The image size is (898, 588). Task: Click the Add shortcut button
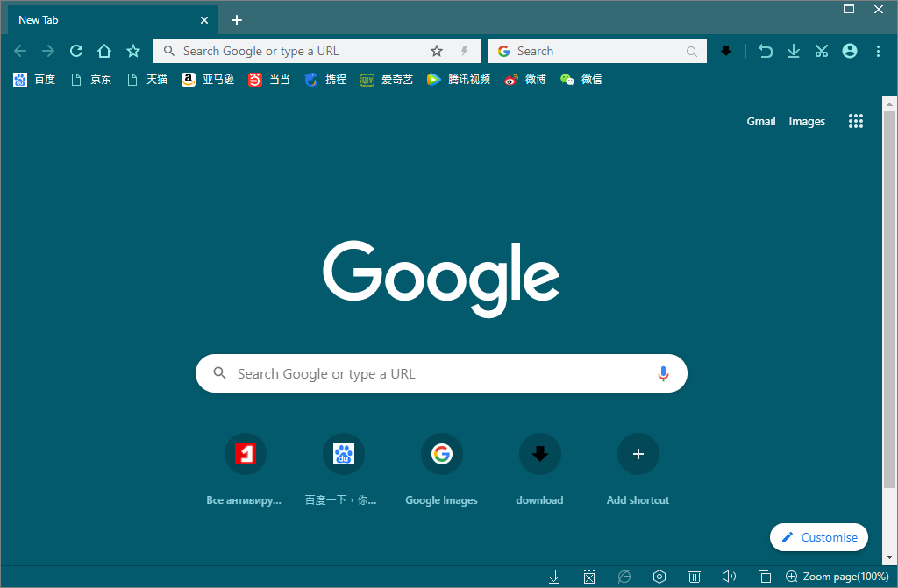tap(638, 470)
